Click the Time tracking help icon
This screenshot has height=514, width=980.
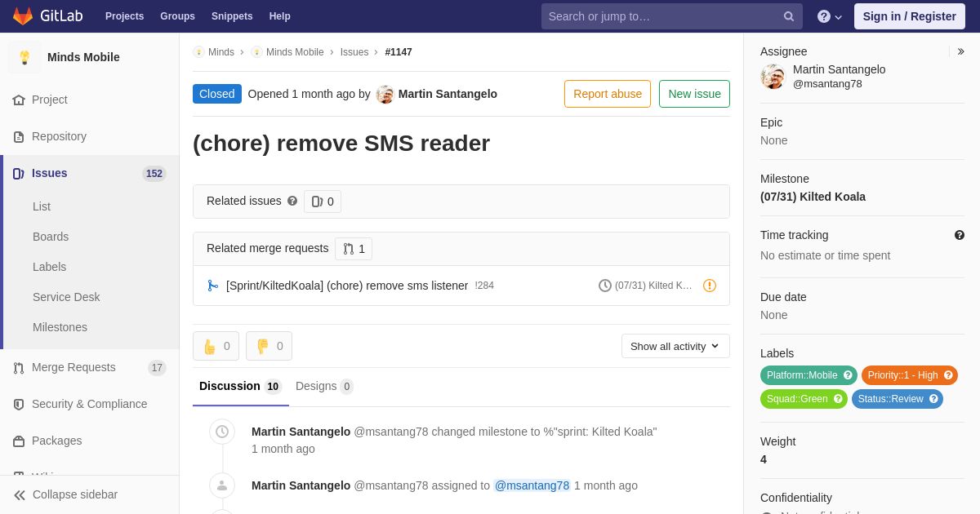(x=960, y=235)
